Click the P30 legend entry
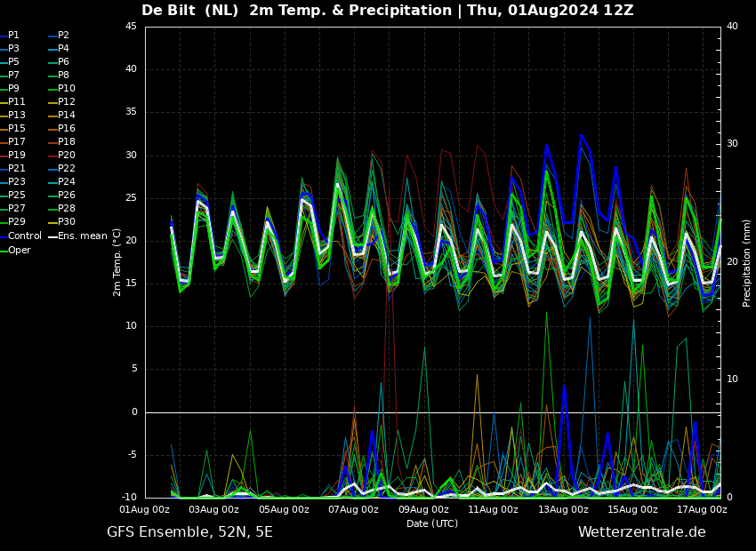756x551 pixels. click(67, 221)
